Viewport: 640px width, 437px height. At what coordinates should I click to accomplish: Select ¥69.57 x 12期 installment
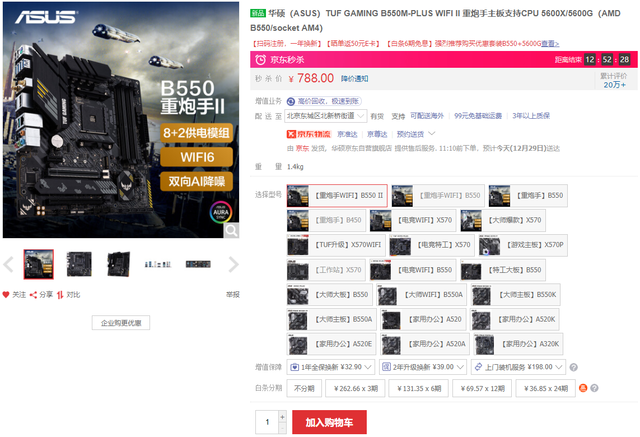point(482,388)
